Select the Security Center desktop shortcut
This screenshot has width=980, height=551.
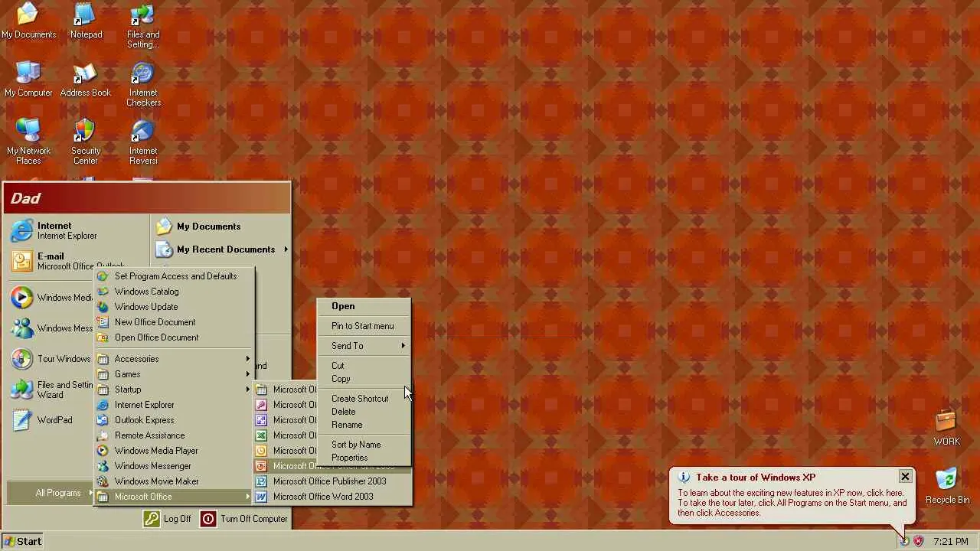86,142
